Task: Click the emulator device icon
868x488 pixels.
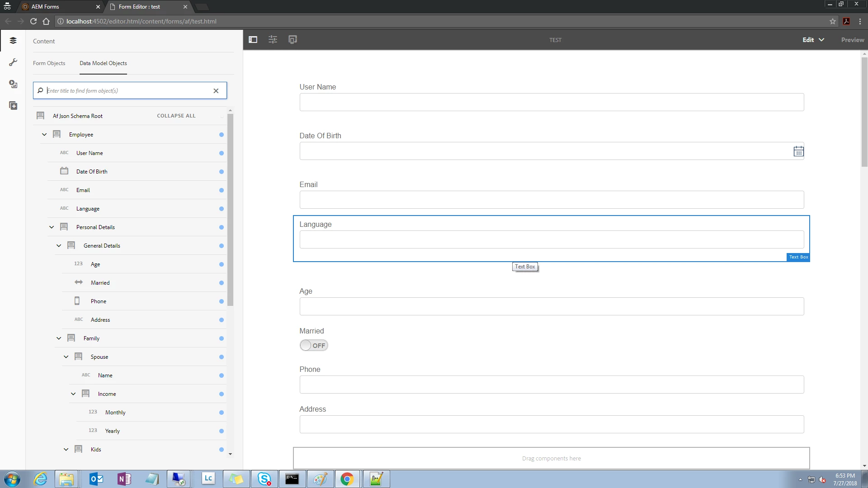Action: [x=292, y=40]
